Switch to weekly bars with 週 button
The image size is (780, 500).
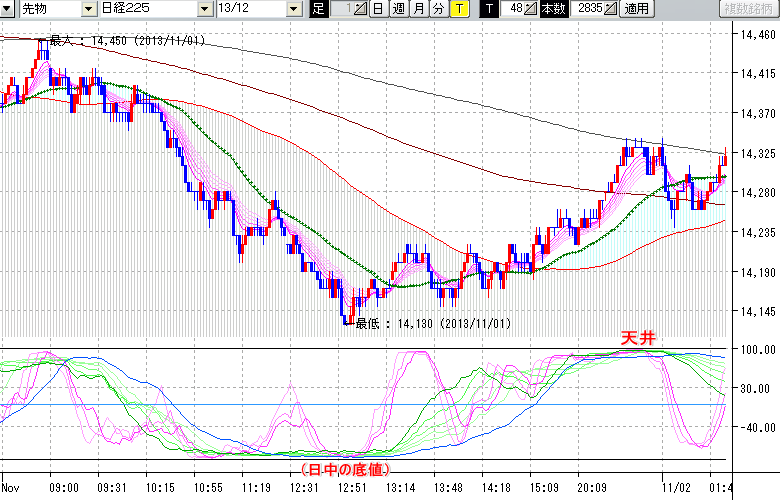point(398,9)
